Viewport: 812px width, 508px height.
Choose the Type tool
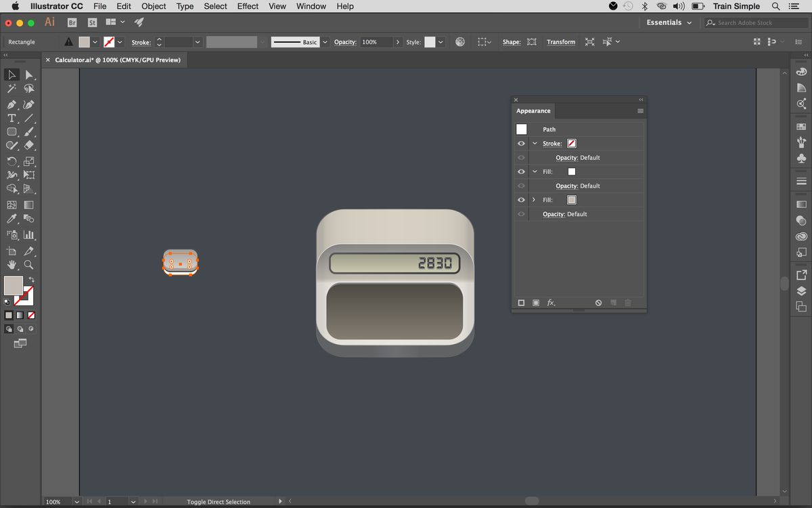tap(12, 119)
